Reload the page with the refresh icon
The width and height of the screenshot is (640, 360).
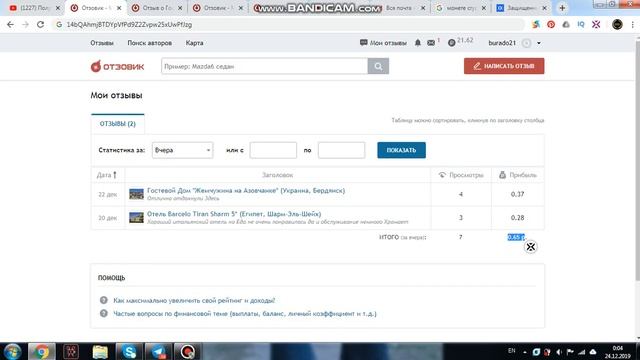click(x=40, y=24)
